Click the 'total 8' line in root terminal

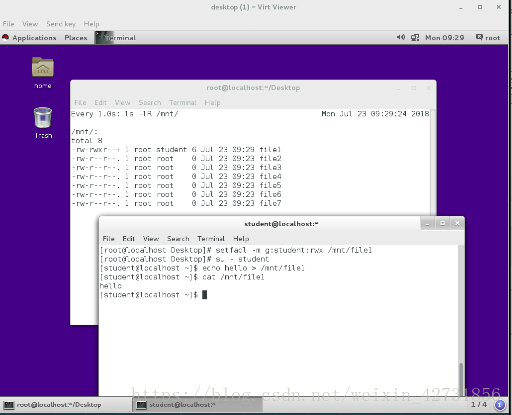tap(87, 141)
